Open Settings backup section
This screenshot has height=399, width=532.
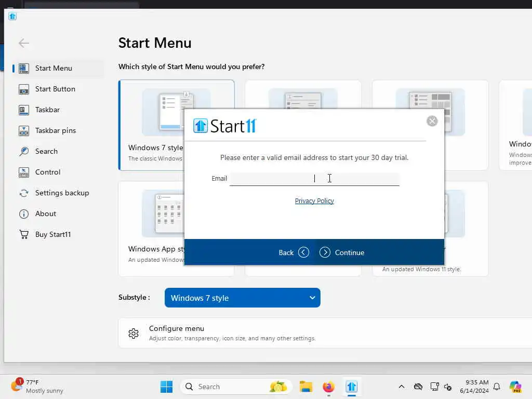coord(58,193)
